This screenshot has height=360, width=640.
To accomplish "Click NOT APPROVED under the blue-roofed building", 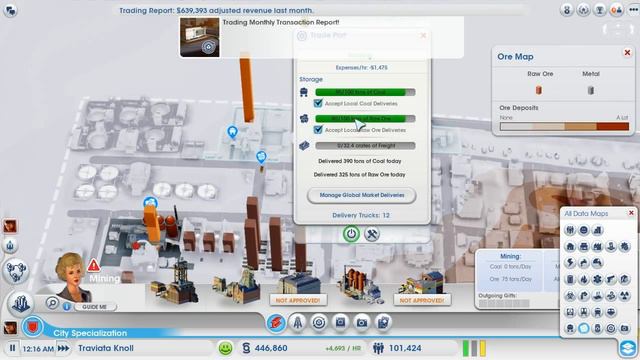I will tap(298, 300).
